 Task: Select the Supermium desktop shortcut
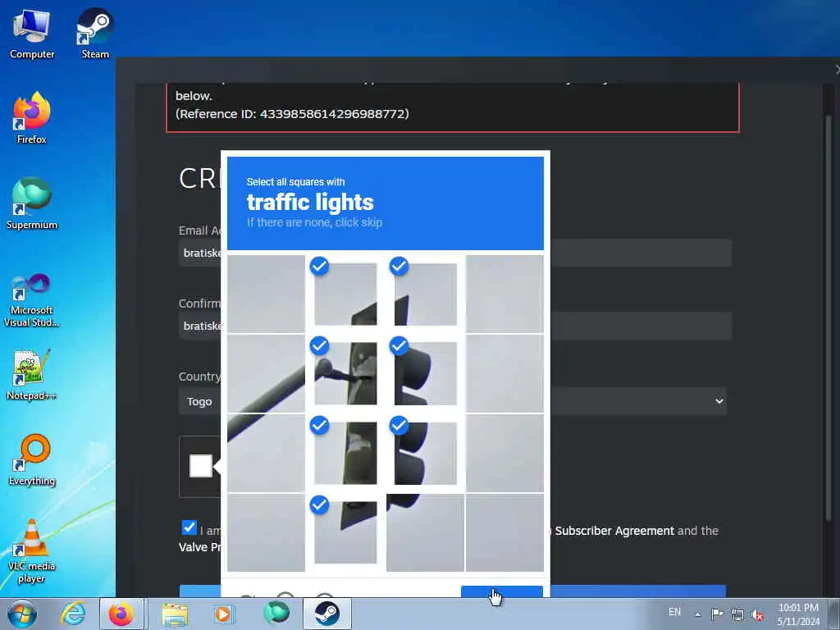coord(32,203)
